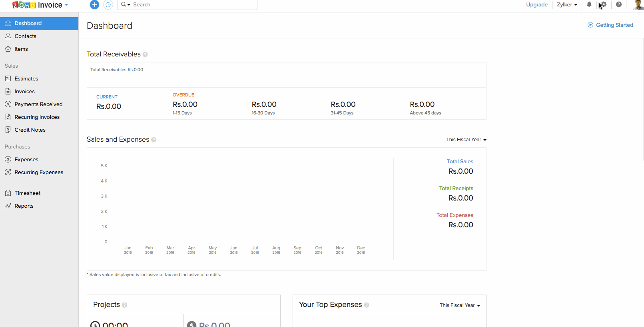The height and width of the screenshot is (327, 644).
Task: Open Expenses page
Action: tap(39, 159)
